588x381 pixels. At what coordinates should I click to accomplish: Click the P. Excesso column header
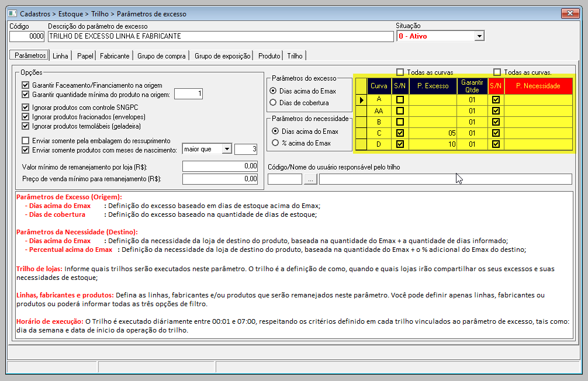click(433, 86)
